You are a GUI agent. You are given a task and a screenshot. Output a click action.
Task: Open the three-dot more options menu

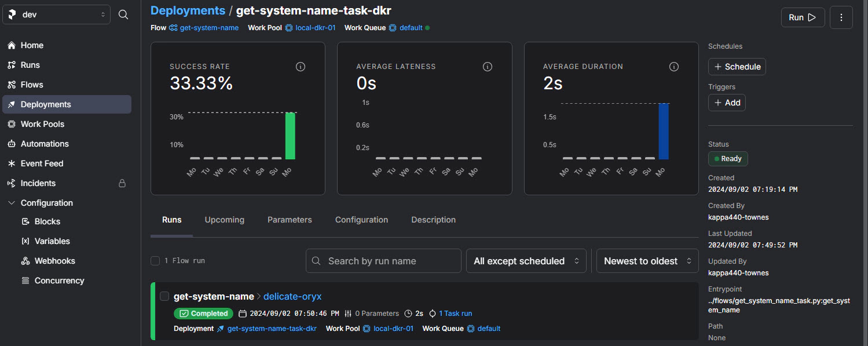841,17
